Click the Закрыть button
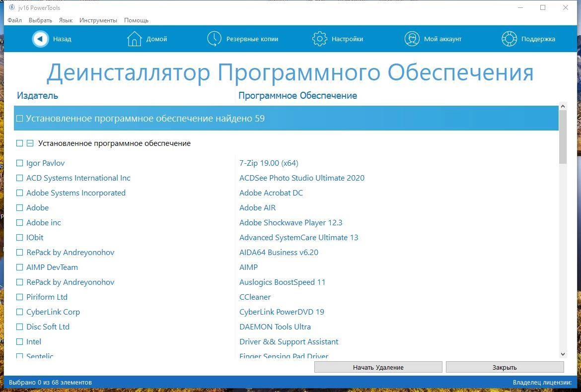581x392 pixels. 505,367
